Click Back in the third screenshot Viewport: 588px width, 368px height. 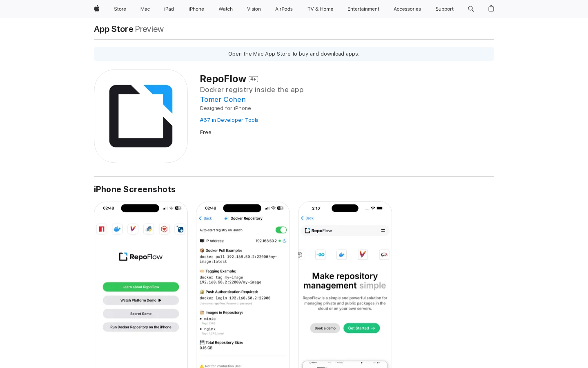click(x=307, y=218)
